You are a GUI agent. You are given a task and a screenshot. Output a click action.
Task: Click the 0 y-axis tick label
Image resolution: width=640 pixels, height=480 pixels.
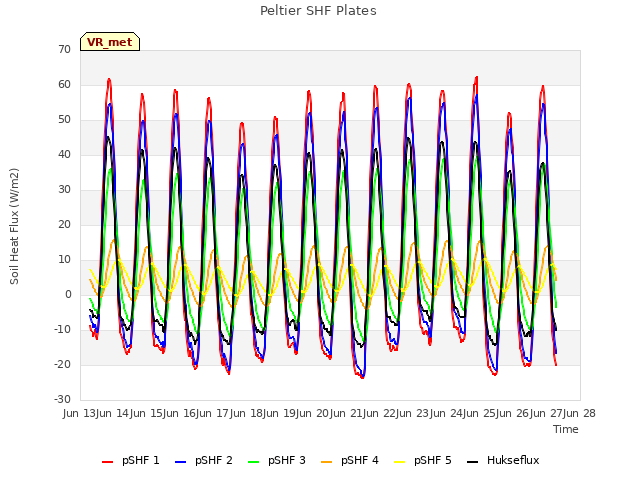68,294
